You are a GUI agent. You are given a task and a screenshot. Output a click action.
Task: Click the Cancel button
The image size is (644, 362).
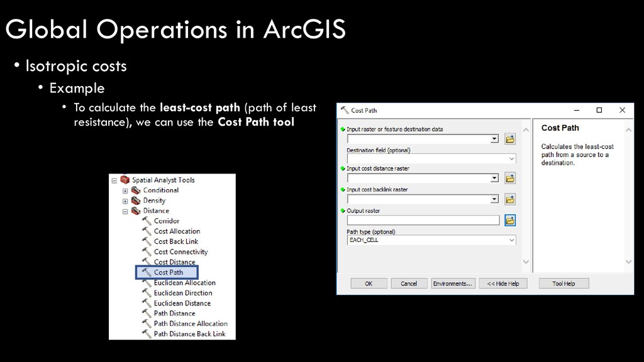(409, 283)
